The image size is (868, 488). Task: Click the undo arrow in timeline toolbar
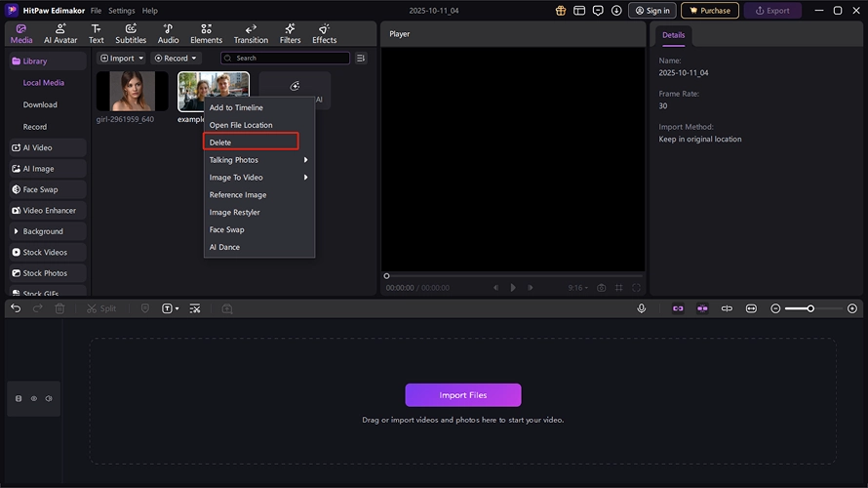coord(16,308)
